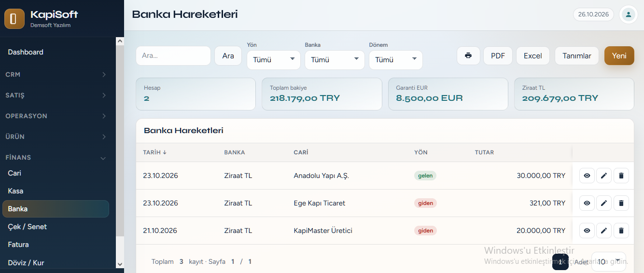
Task: Click the giden badge in KapiMaster Üretici row
Action: [425, 231]
